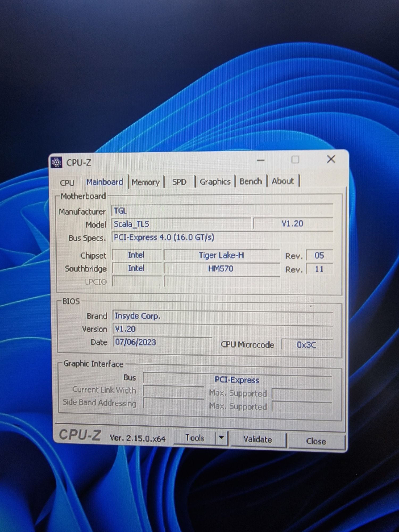This screenshot has height=532, width=399.
Task: Click the Motherboard group label
Action: coord(83,196)
